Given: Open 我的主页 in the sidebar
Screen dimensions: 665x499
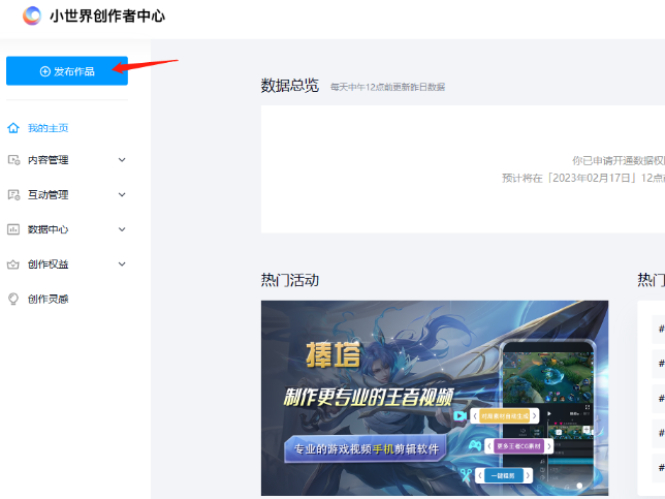Looking at the screenshot, I should [48, 128].
